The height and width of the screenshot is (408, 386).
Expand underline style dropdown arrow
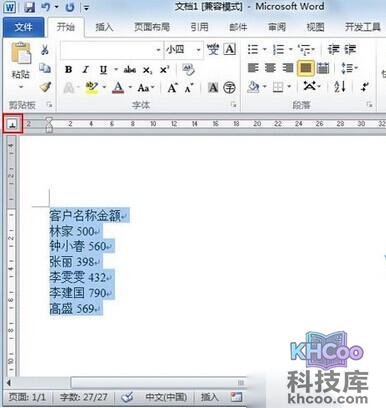point(116,70)
